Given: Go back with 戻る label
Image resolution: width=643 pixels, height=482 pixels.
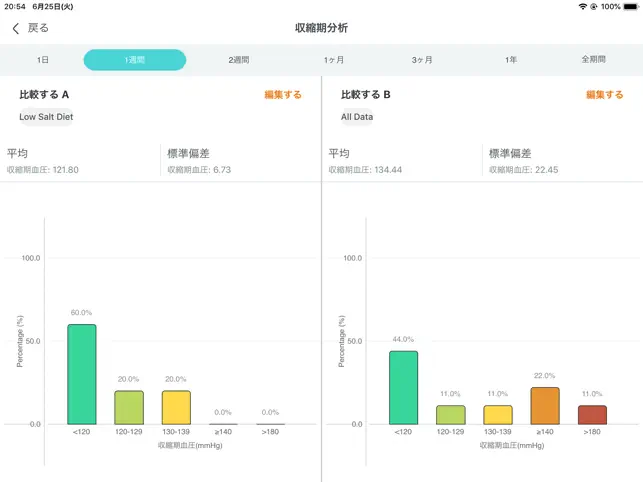Looking at the screenshot, I should pos(38,28).
